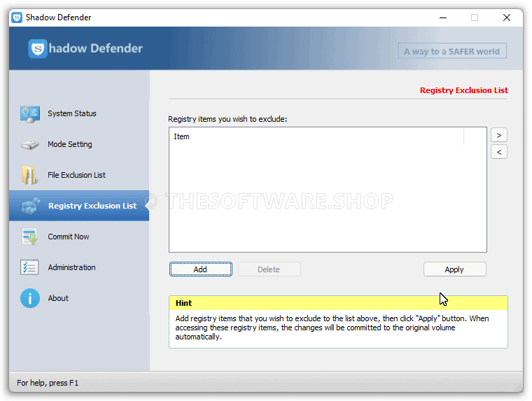The image size is (532, 401).
Task: Go to File Exclusion List
Action: click(79, 175)
